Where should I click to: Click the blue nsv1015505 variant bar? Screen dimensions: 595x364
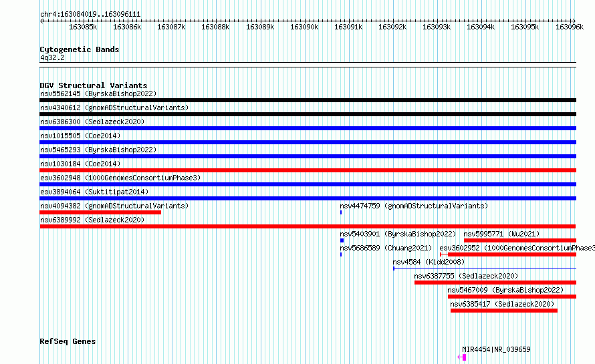308,142
